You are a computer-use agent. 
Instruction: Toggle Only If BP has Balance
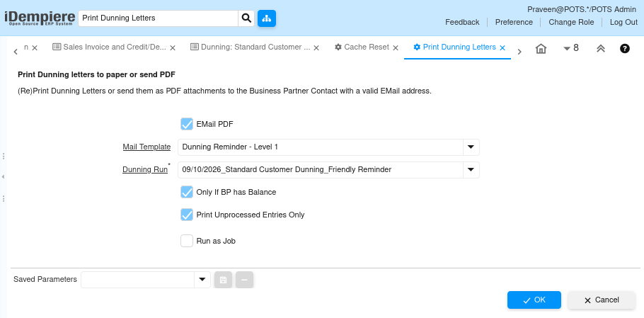[187, 192]
